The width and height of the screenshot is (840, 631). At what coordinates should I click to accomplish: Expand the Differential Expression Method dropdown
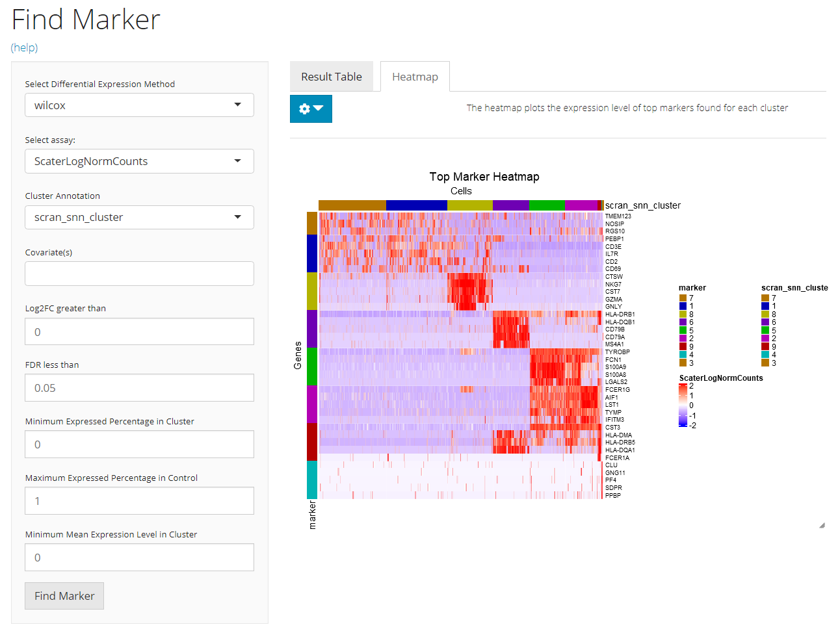[x=139, y=105]
